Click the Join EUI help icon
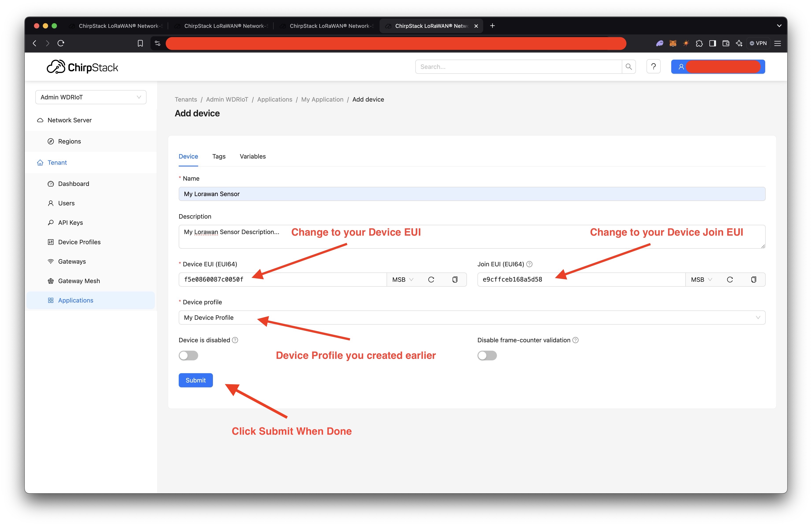 point(529,264)
